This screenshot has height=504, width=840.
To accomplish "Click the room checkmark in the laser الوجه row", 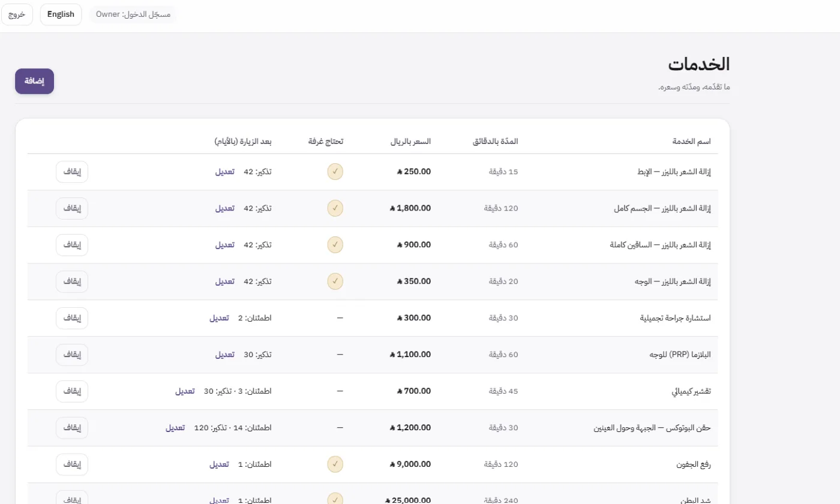I will click(335, 281).
